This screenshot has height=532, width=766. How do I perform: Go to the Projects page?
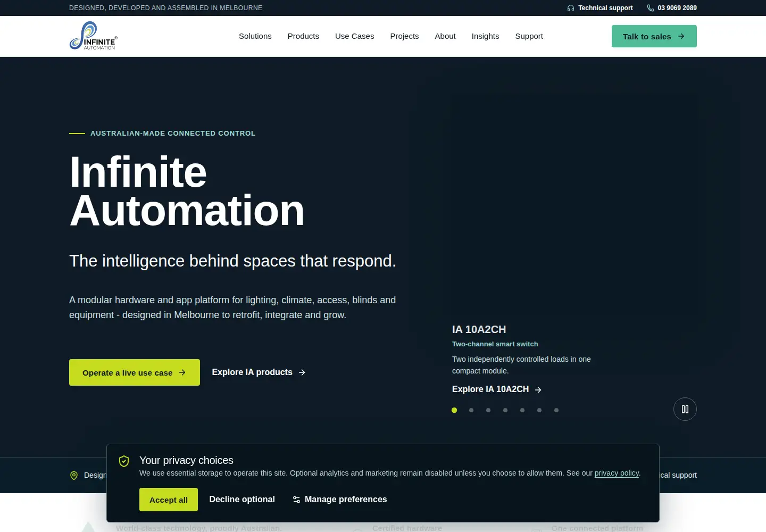pos(404,36)
